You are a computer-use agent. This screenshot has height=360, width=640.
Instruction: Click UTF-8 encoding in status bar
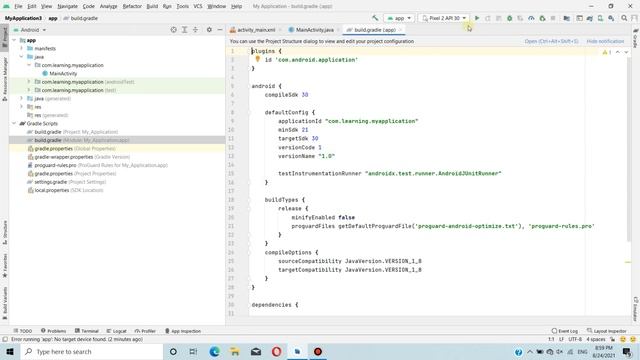point(575,339)
